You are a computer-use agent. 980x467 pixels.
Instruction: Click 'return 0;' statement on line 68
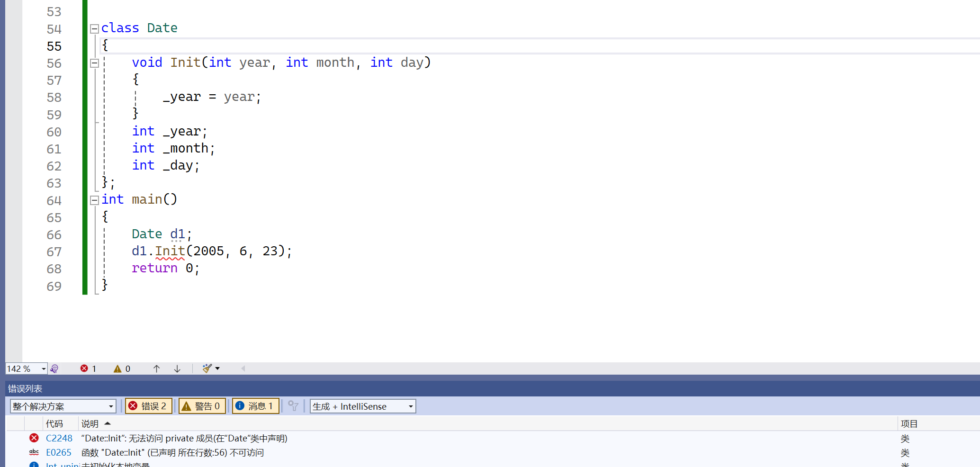tap(166, 268)
